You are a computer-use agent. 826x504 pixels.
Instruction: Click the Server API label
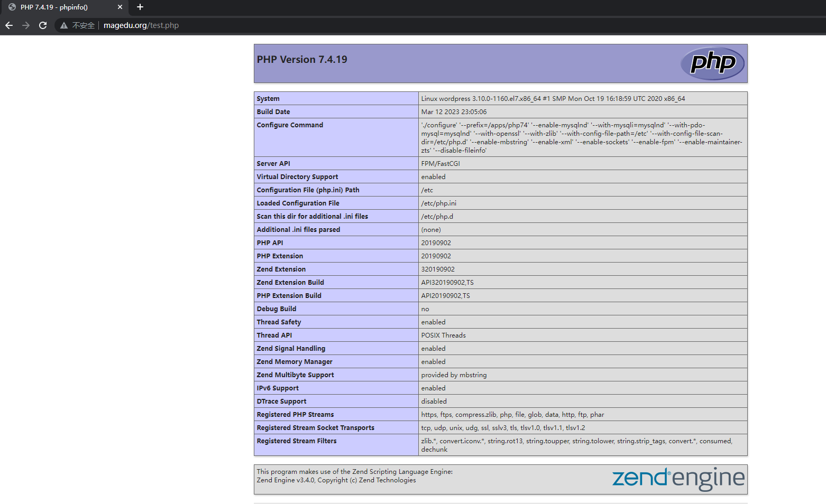273,164
